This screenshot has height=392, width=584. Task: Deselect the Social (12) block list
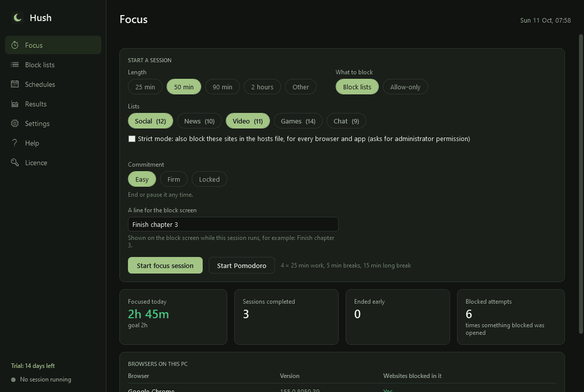point(151,121)
